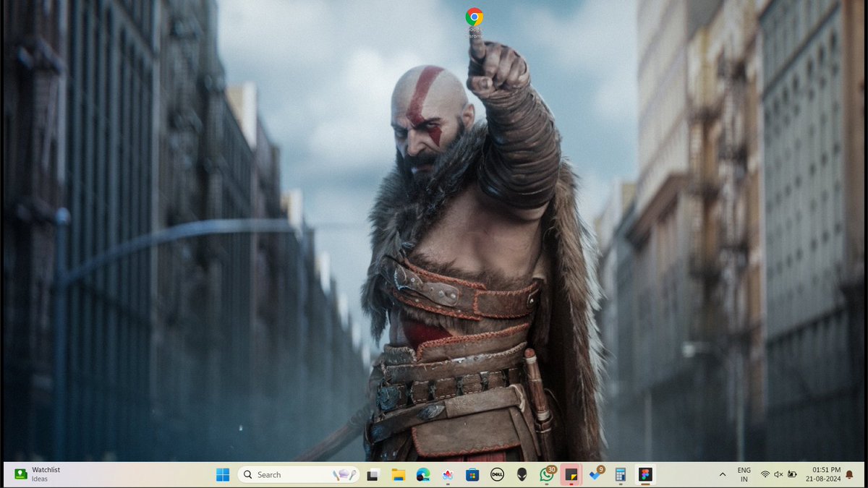Open Wi-Fi network settings flyout

765,475
